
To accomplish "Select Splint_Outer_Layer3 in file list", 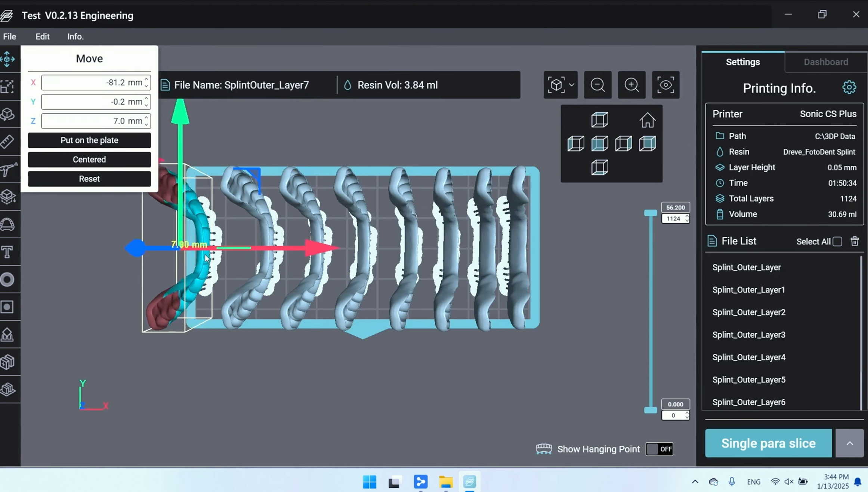I will 748,335.
